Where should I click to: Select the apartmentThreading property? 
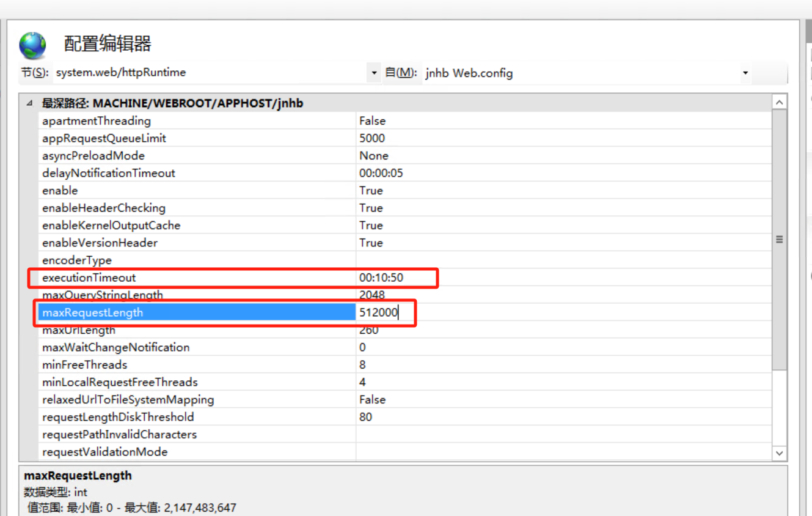[x=97, y=121]
